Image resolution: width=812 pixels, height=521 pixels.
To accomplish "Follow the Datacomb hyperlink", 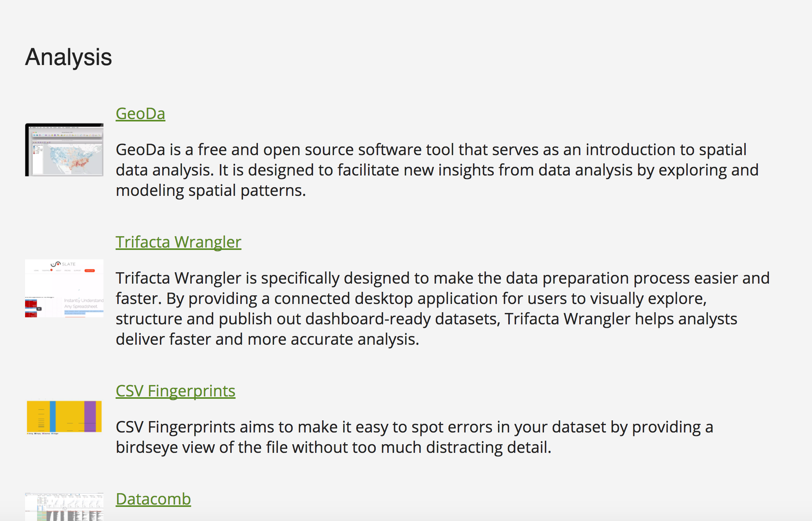I will (x=153, y=499).
